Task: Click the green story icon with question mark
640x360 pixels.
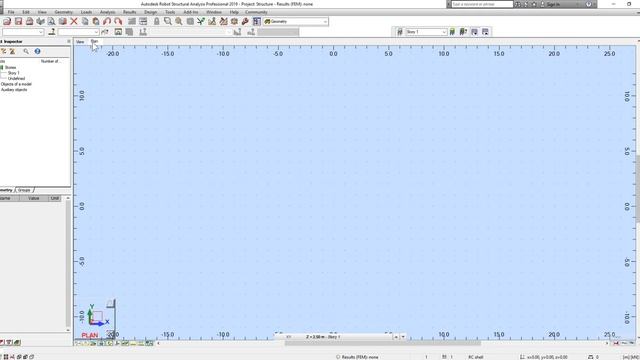Action: click(x=463, y=32)
